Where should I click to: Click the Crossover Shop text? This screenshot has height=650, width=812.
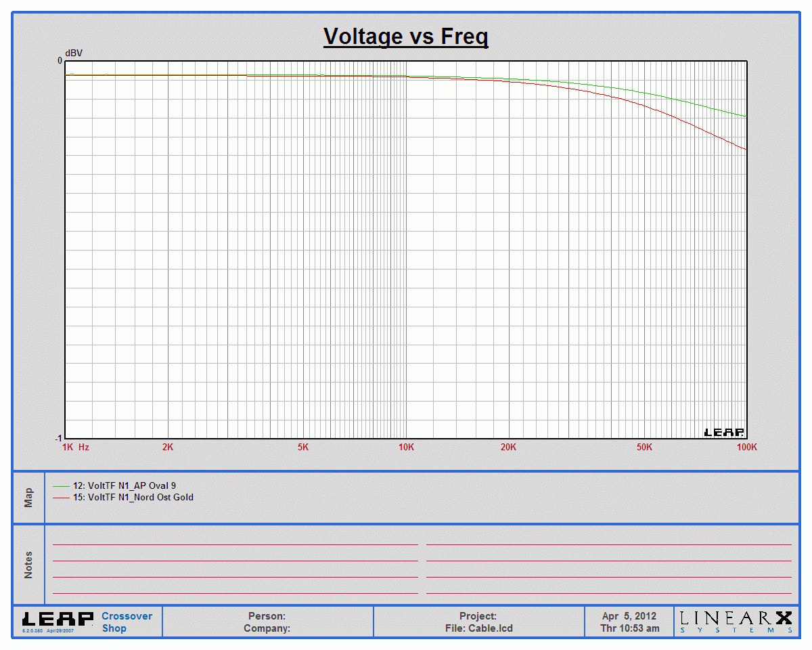click(127, 622)
